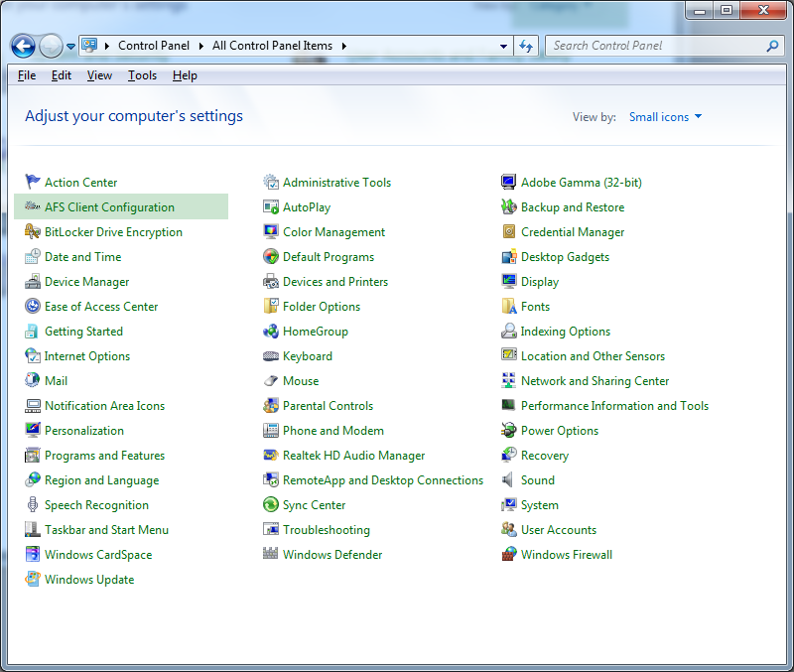794x672 pixels.
Task: Click the Sound speaker icon
Action: coord(509,480)
